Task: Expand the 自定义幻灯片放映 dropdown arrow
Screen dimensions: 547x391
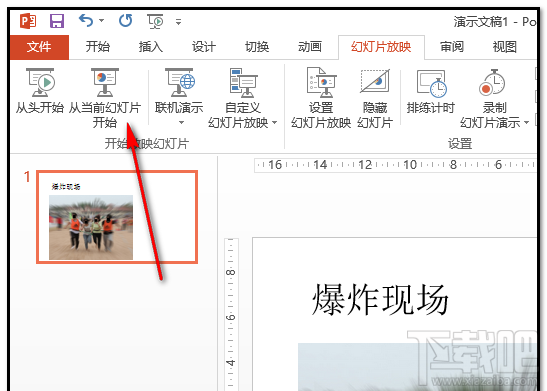Action: coord(274,122)
